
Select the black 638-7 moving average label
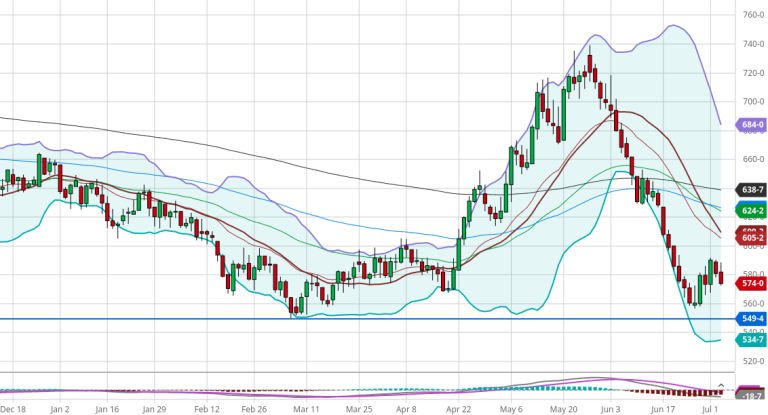(x=752, y=189)
